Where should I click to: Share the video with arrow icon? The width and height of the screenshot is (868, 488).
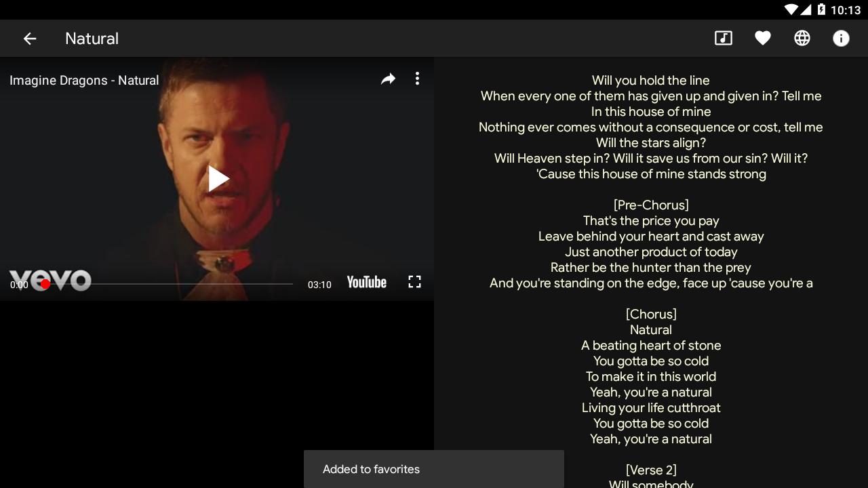click(x=388, y=79)
